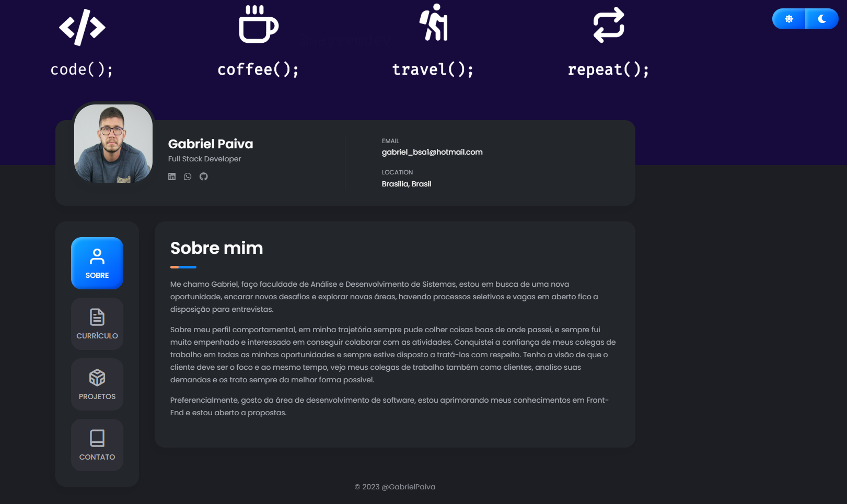The image size is (847, 504).
Task: Click the 'coffee();' label
Action: [x=259, y=69]
